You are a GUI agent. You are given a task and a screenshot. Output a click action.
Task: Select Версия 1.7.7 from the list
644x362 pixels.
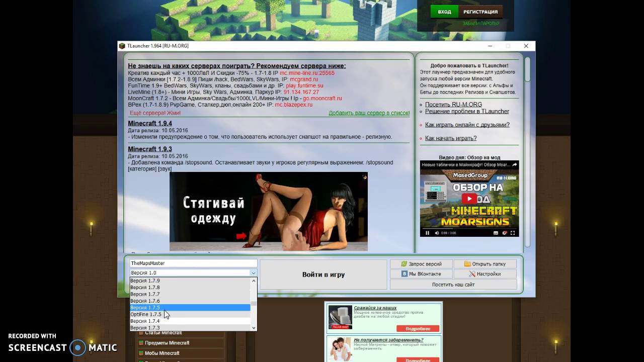click(190, 294)
